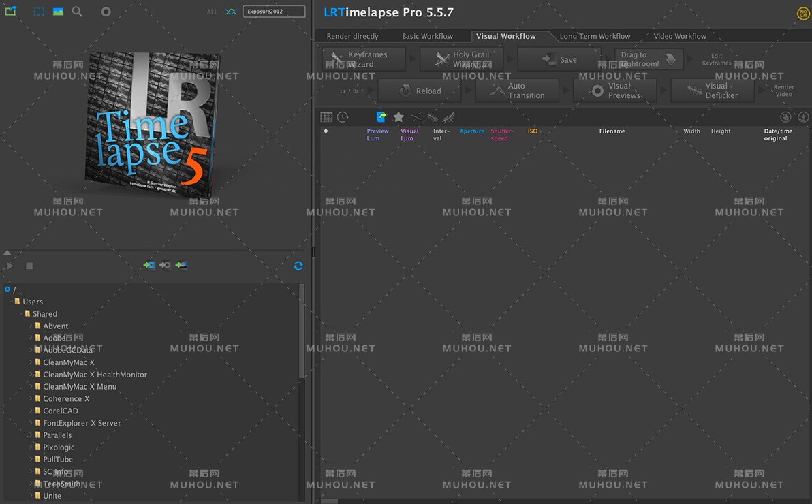The image size is (812, 504).
Task: Switch to Render directly tab
Action: point(353,36)
